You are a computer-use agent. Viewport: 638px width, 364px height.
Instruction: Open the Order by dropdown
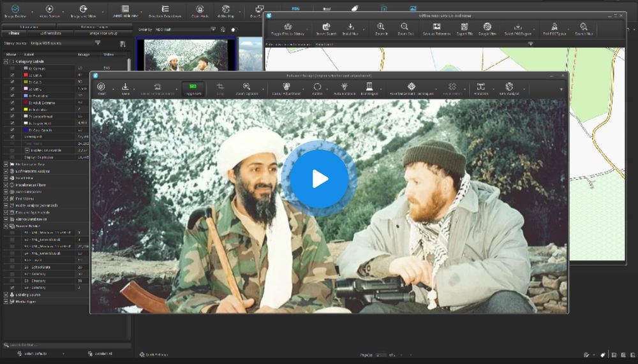[185, 29]
